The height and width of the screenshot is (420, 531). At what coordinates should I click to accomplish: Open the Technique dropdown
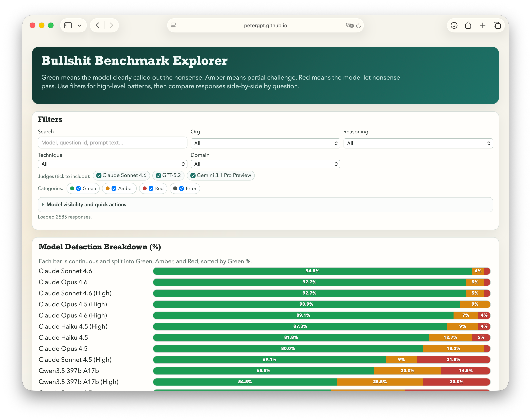point(113,164)
